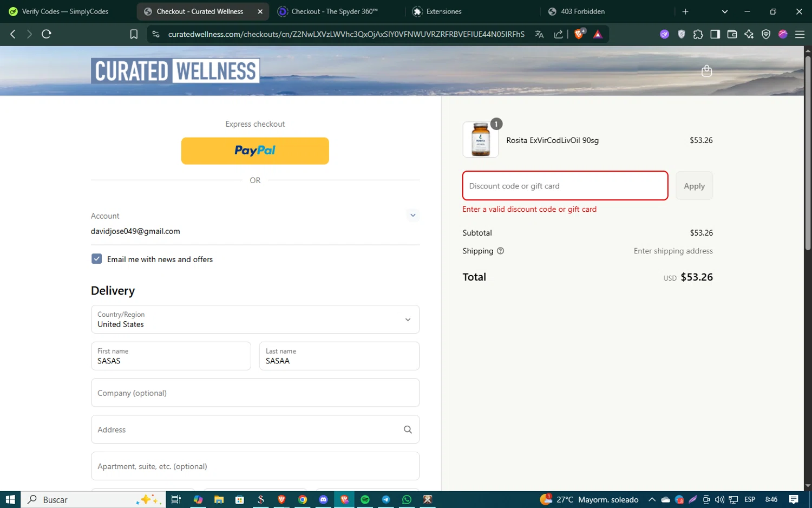Switch to the Extensiones tab
812x508 pixels.
(444, 11)
